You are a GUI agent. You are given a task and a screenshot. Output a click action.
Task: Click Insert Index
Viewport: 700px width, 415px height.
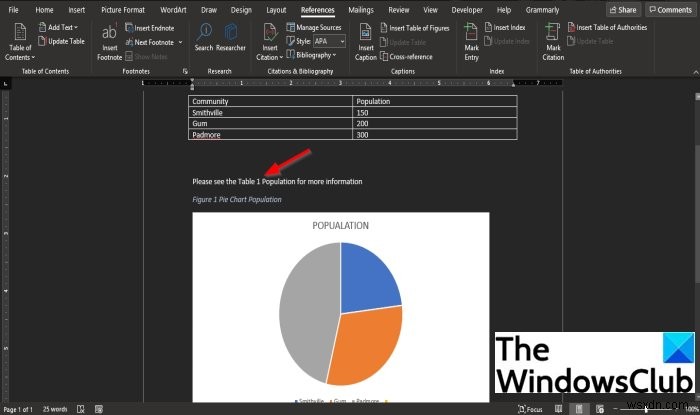[505, 28]
